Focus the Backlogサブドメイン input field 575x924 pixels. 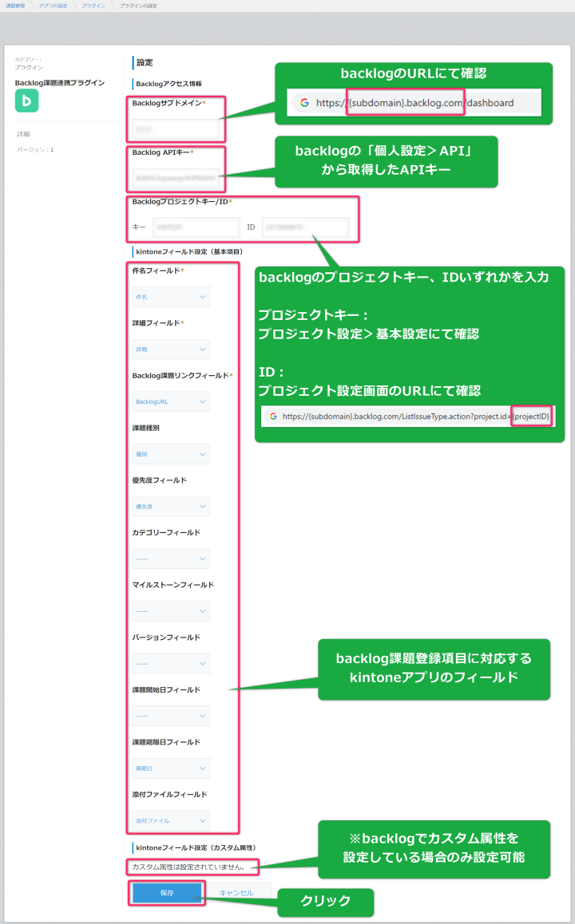(176, 128)
